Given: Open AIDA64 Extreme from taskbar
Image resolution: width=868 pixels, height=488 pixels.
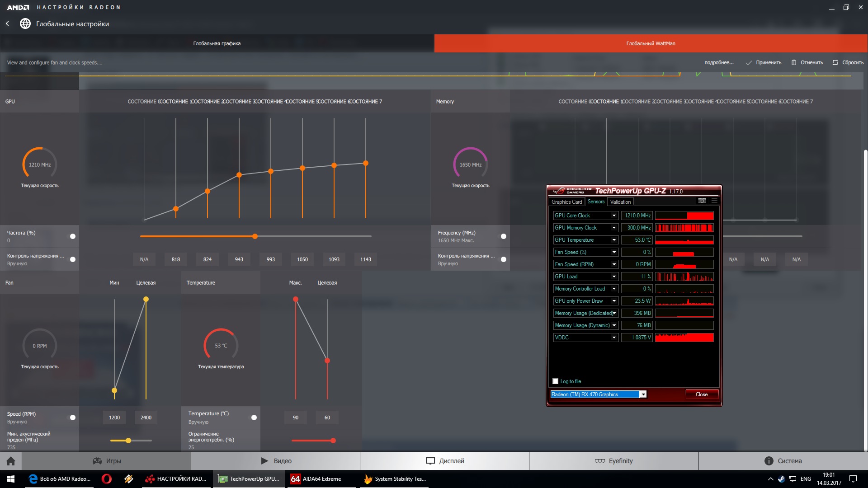Looking at the screenshot, I should click(x=316, y=479).
